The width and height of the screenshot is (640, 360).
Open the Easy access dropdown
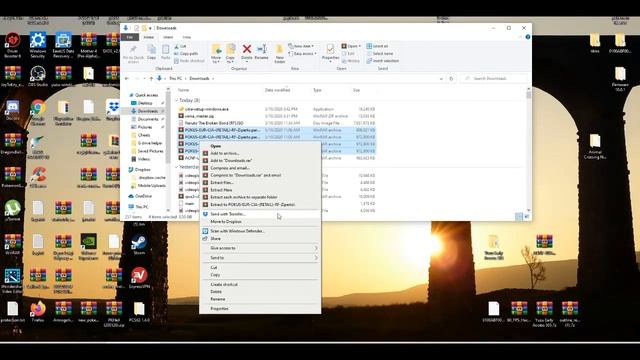302,53
